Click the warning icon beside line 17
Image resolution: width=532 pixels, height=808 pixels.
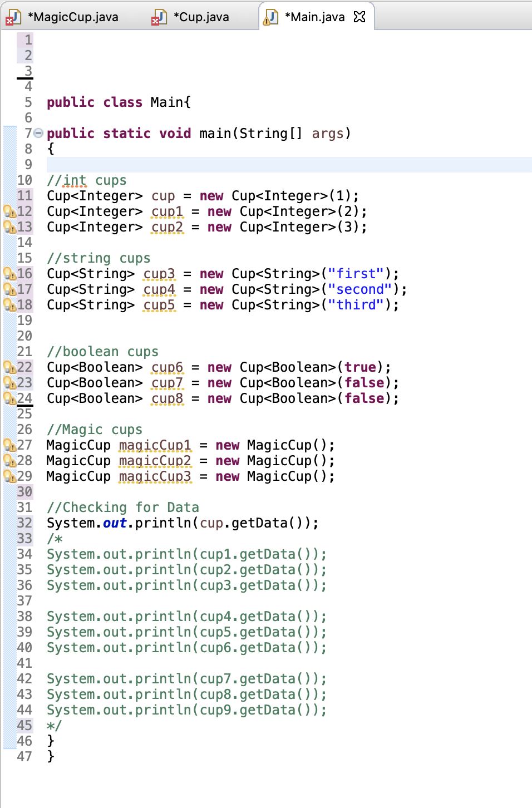coord(10,289)
